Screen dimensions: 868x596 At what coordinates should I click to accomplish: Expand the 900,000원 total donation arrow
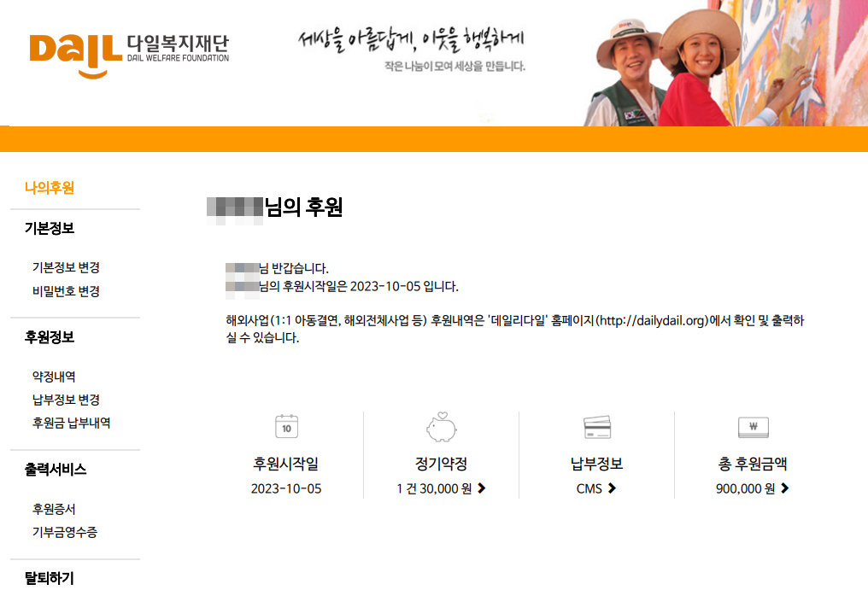coord(784,489)
